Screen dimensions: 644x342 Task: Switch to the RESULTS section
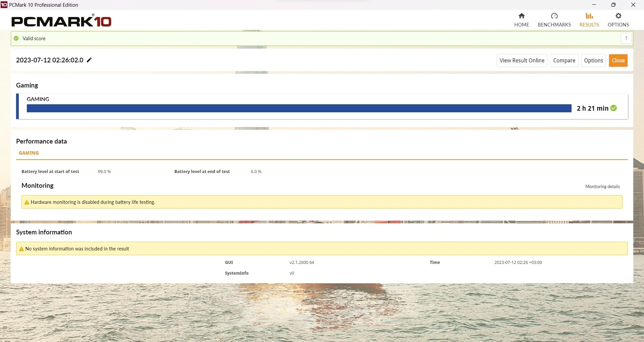pos(589,20)
